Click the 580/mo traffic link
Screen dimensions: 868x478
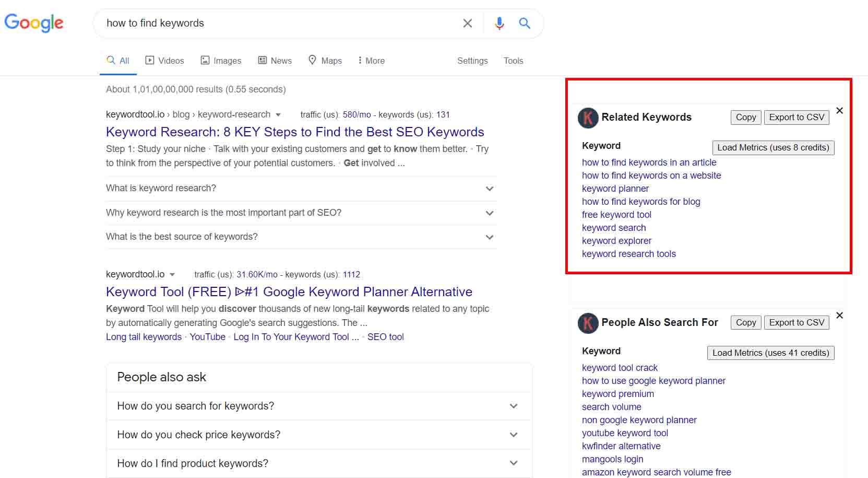pyautogui.click(x=356, y=114)
